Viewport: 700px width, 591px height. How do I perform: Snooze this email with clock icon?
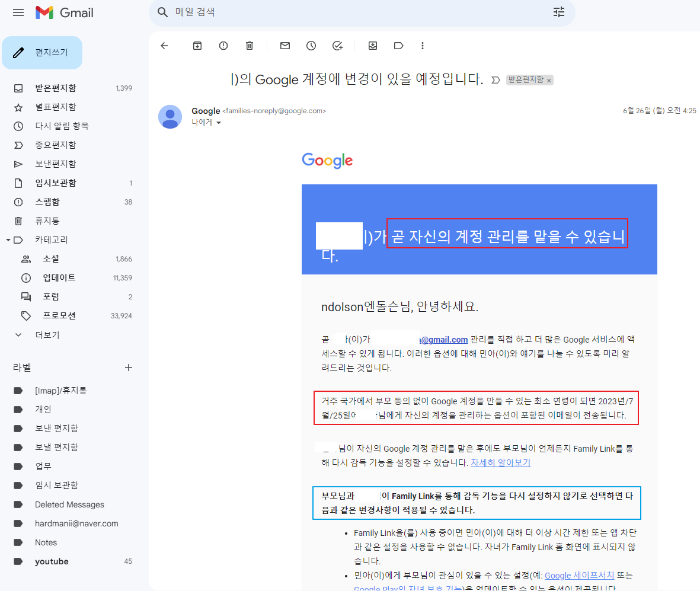point(311,46)
